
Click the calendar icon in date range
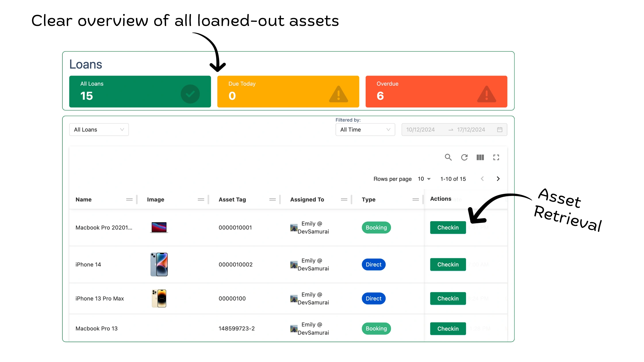(x=500, y=130)
